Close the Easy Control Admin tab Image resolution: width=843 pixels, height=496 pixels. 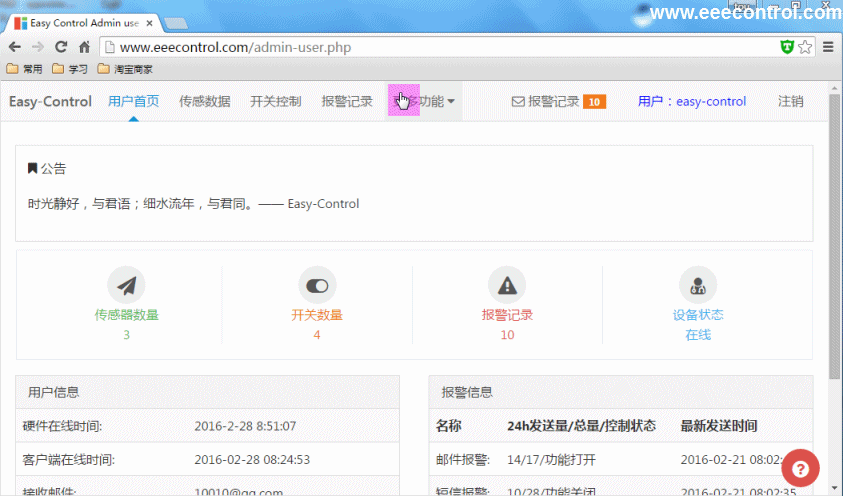pos(149,23)
